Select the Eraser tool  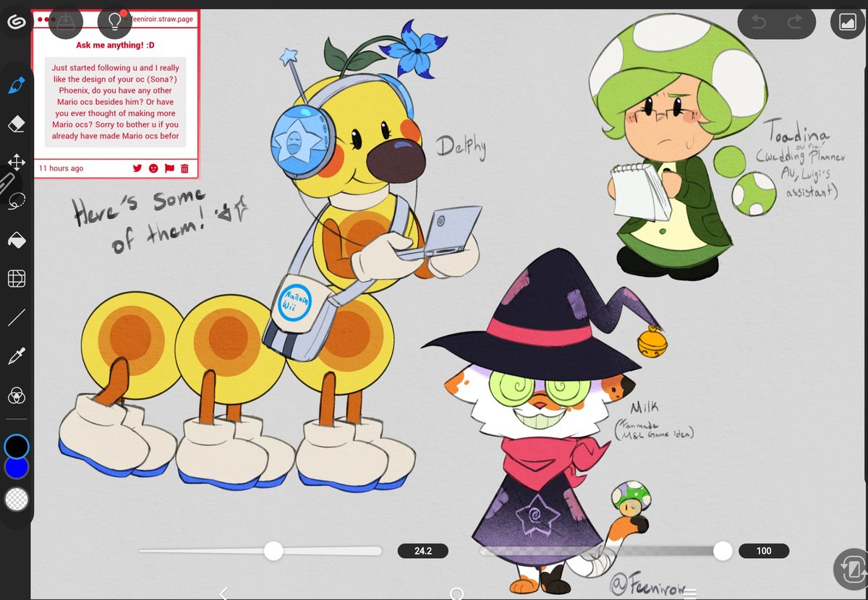tap(16, 124)
